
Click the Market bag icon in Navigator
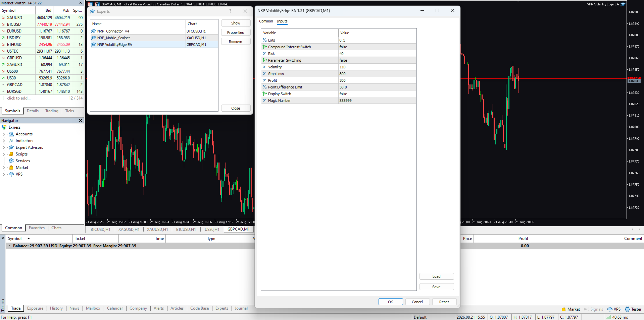pyautogui.click(x=11, y=168)
